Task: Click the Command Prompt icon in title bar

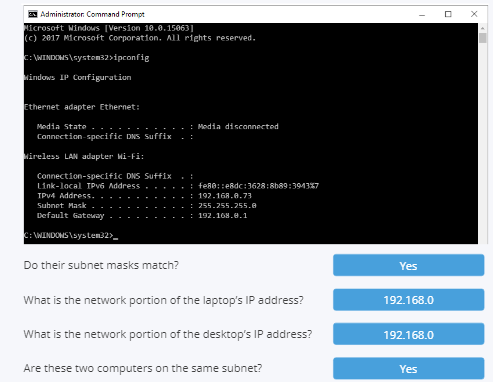Action: [x=33, y=14]
